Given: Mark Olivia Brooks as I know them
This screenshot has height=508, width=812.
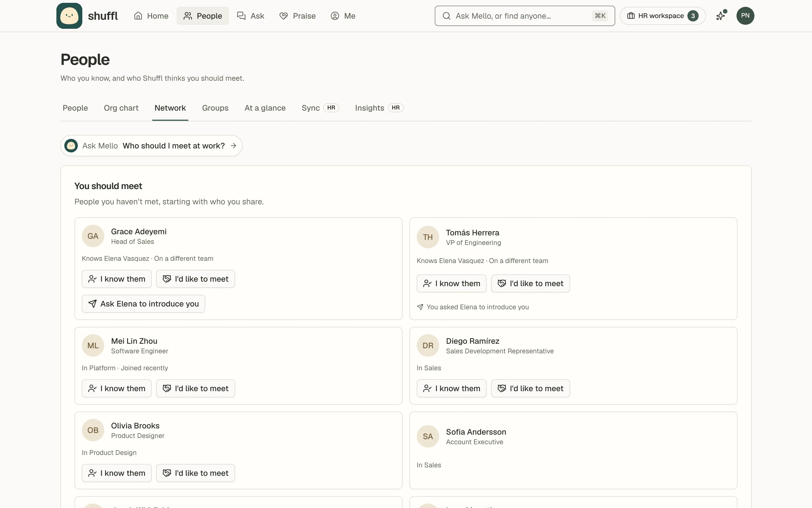Looking at the screenshot, I should (117, 473).
